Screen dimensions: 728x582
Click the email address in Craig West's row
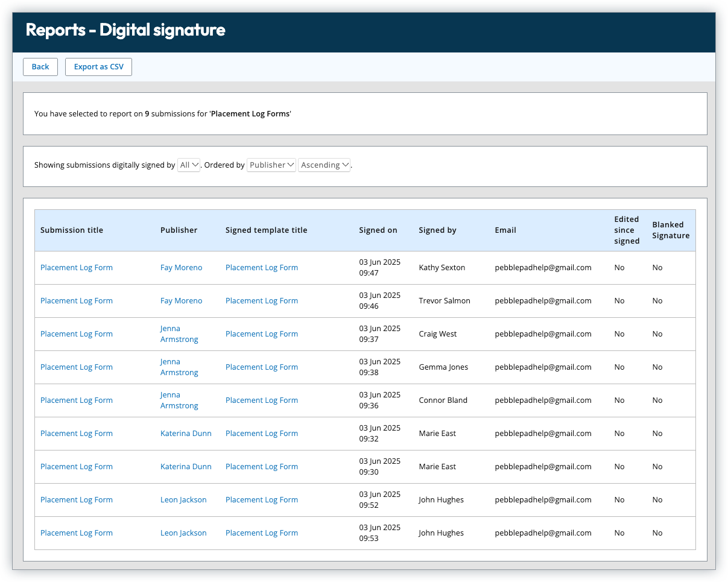click(543, 334)
